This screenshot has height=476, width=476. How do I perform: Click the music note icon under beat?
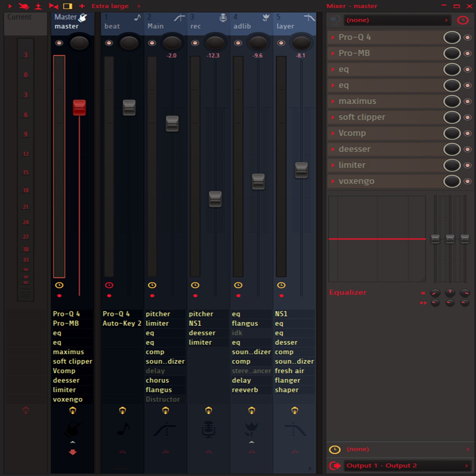point(124,429)
